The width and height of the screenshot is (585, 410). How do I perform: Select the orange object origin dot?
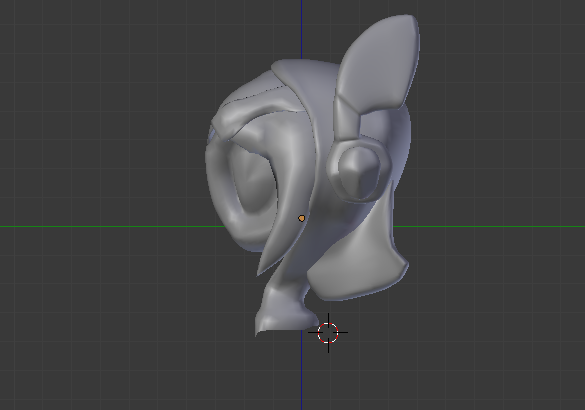[301, 218]
